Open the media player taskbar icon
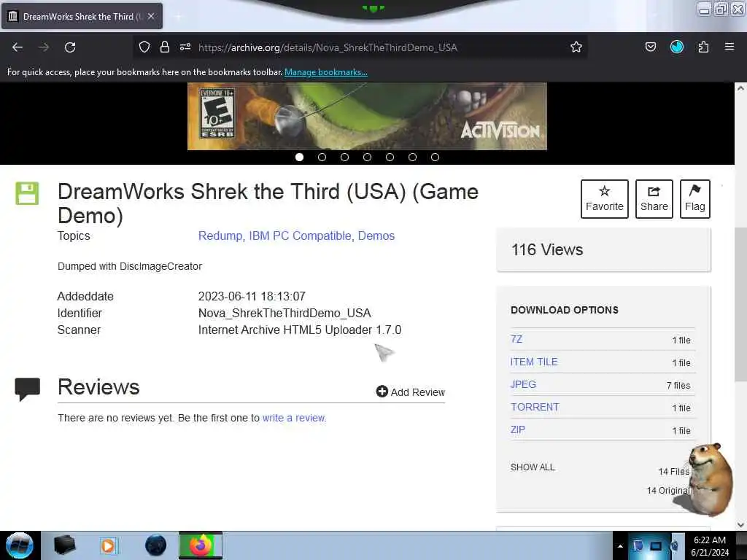 click(109, 545)
